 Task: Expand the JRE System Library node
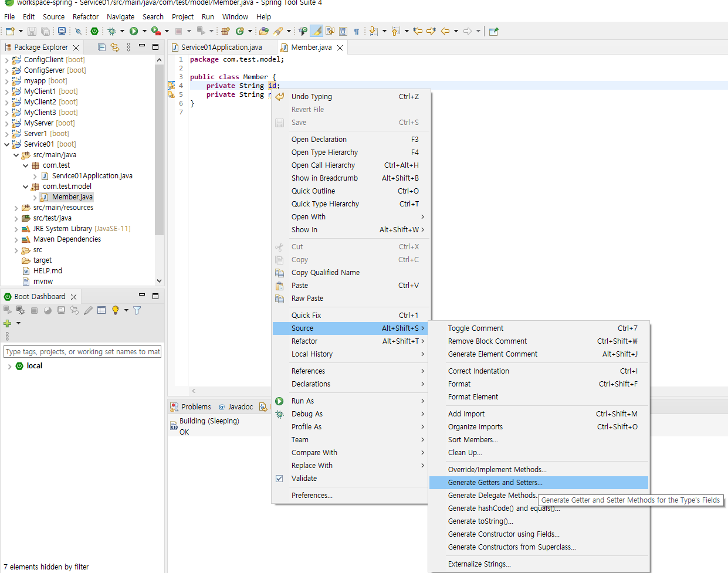tap(16, 229)
